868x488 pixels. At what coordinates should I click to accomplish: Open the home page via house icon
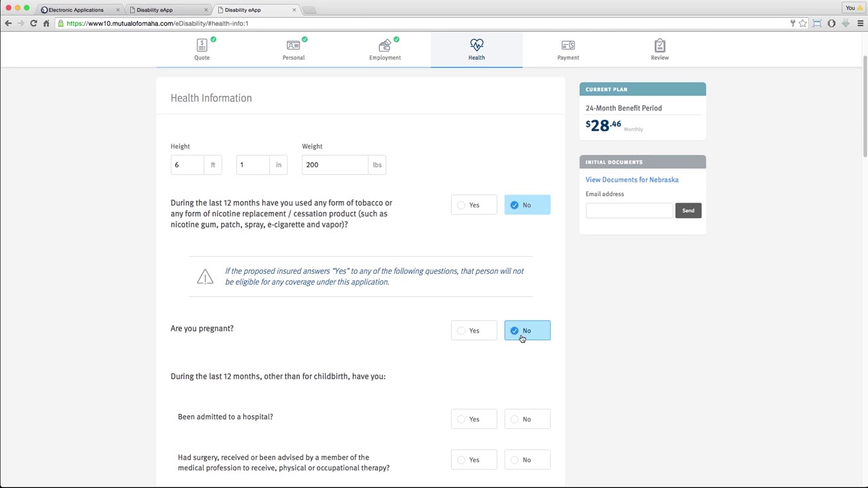click(x=46, y=23)
